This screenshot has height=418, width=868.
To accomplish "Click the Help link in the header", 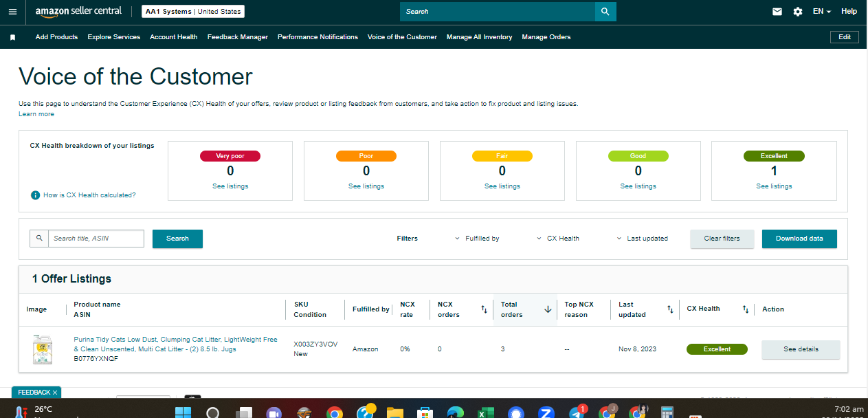I will pyautogui.click(x=849, y=12).
